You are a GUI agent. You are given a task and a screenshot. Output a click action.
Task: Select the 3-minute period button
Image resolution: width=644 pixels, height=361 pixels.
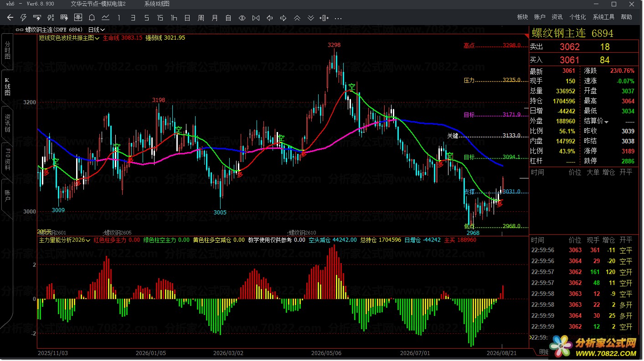(x=133, y=18)
